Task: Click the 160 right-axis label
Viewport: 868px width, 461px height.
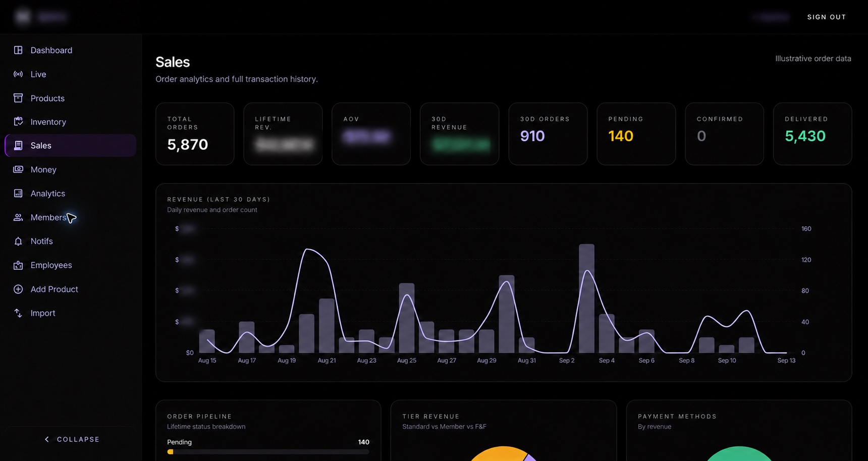Action: click(806, 229)
